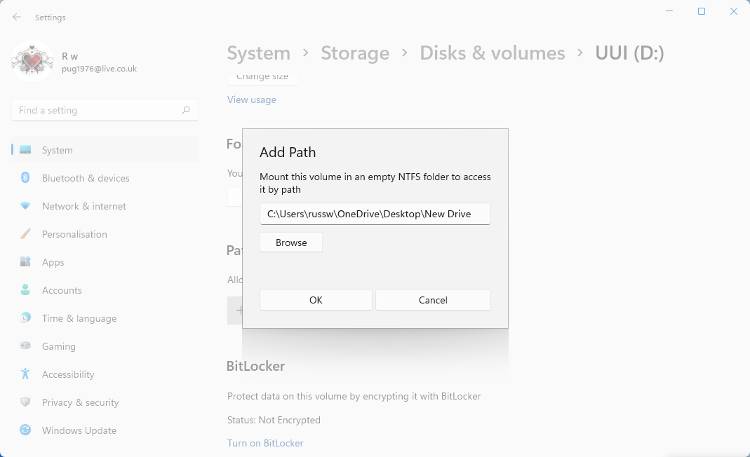
Task: Open the Windows Update section
Action: coord(78,430)
